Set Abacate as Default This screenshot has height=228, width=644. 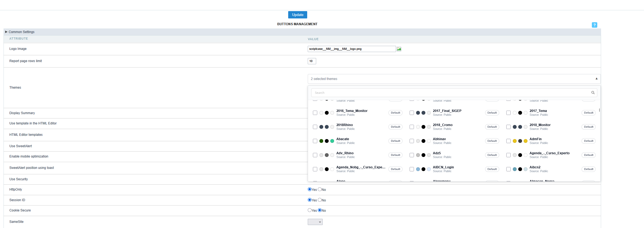pos(395,141)
